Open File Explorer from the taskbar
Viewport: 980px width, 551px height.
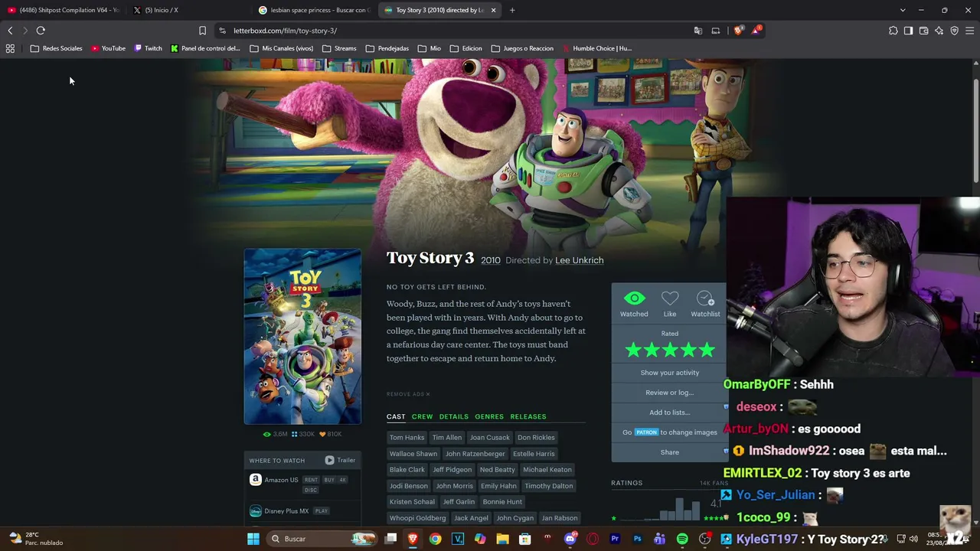pyautogui.click(x=502, y=539)
